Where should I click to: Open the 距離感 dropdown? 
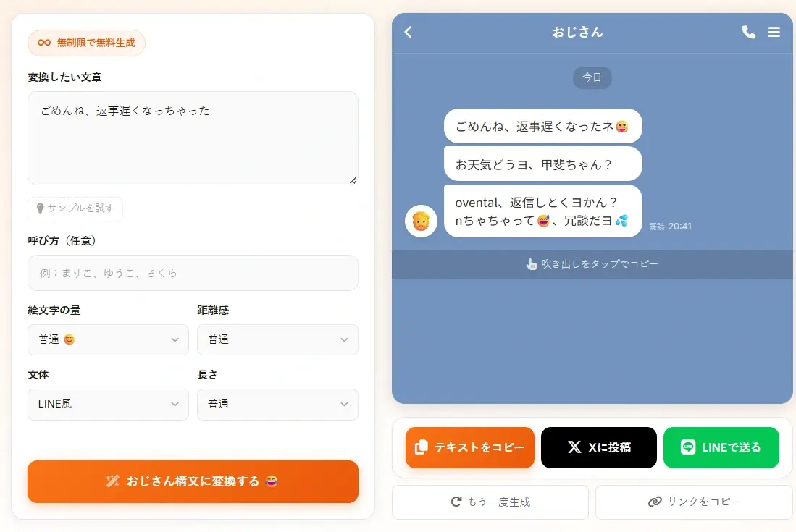(x=277, y=339)
